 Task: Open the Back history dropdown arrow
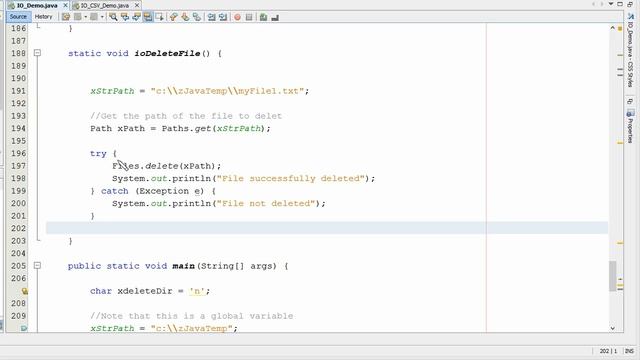pyautogui.click(x=86, y=17)
